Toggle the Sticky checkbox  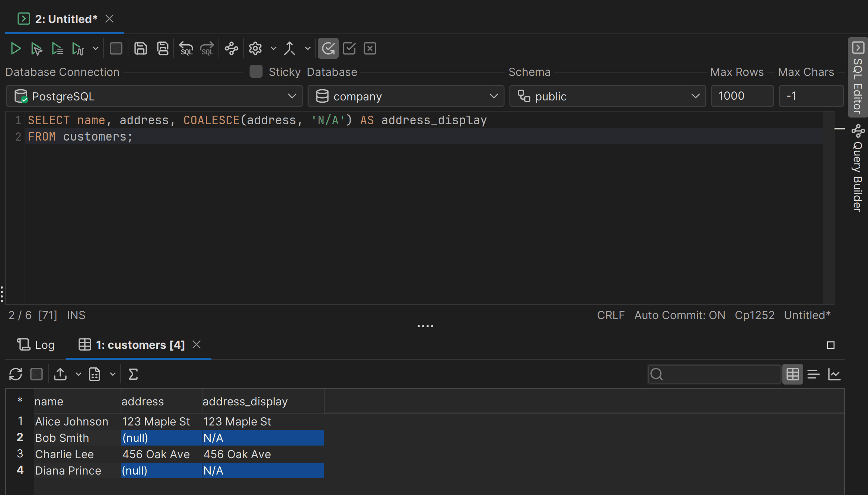(256, 71)
